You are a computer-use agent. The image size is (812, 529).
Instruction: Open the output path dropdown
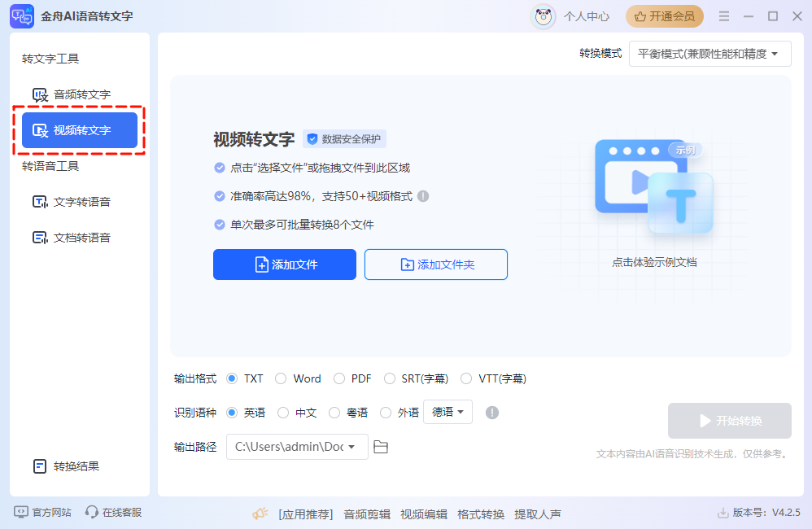297,447
